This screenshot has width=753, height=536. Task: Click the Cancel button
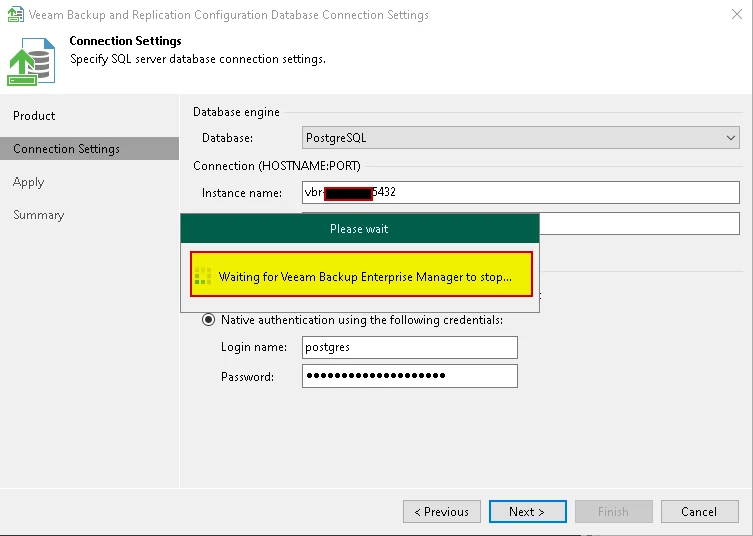(699, 512)
